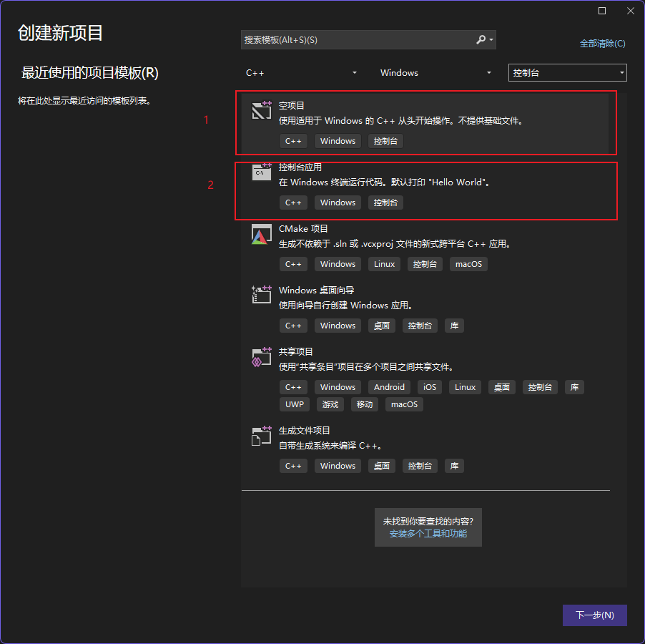
Task: Click the 生成文件项目 template icon
Action: [262, 435]
